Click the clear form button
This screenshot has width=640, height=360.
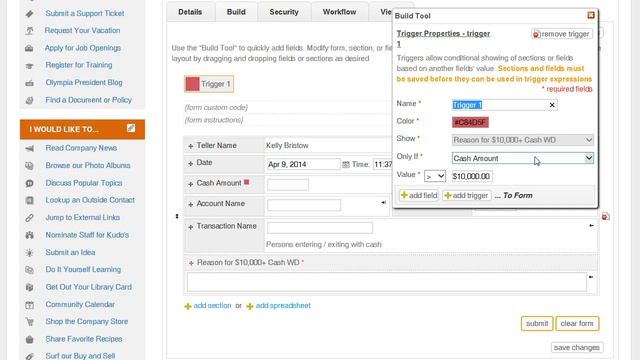pyautogui.click(x=577, y=323)
